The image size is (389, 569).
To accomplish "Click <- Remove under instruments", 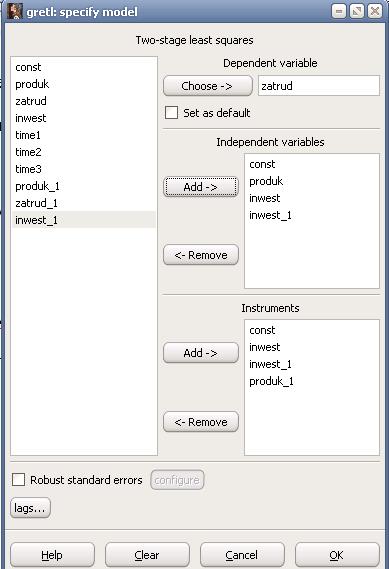I will tap(201, 422).
